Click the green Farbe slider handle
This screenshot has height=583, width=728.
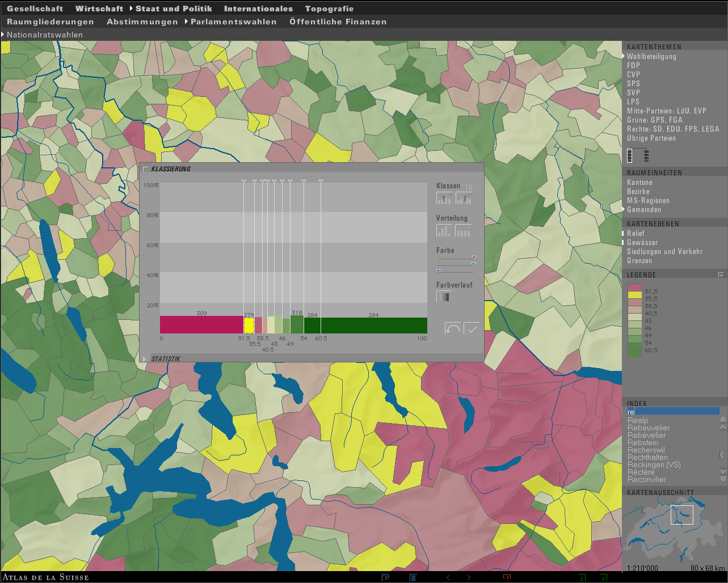[x=473, y=264]
